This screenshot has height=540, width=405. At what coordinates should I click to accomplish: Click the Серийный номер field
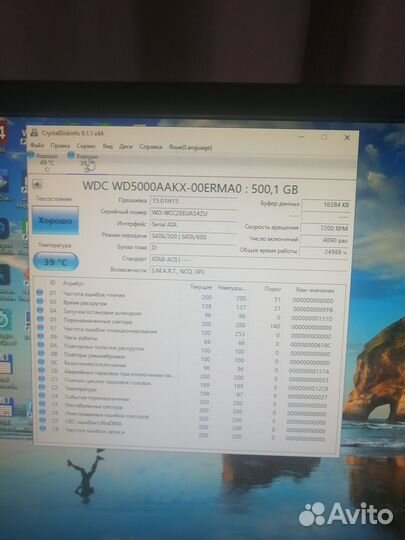pos(194,213)
